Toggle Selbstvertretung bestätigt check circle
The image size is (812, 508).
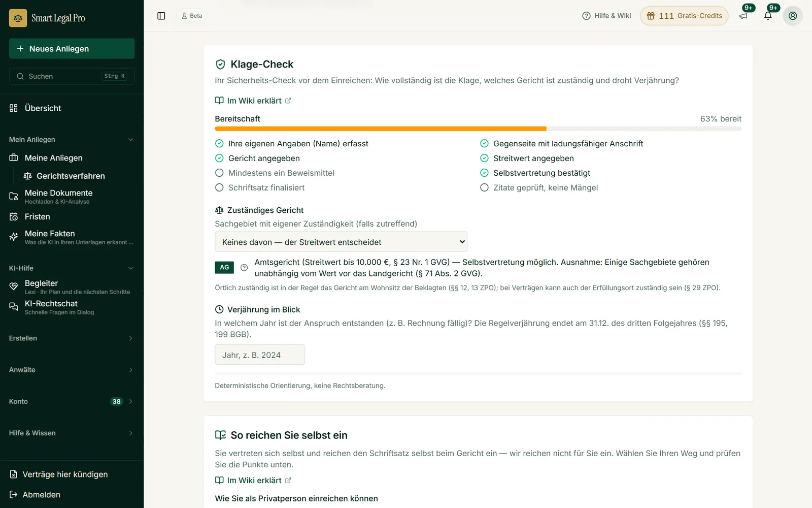[484, 173]
